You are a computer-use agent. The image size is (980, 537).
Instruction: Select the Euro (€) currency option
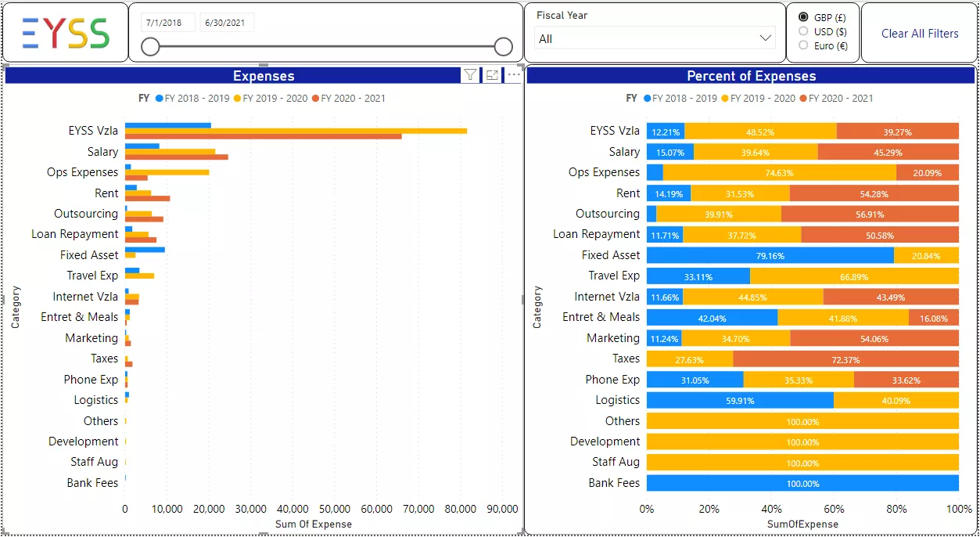[803, 45]
